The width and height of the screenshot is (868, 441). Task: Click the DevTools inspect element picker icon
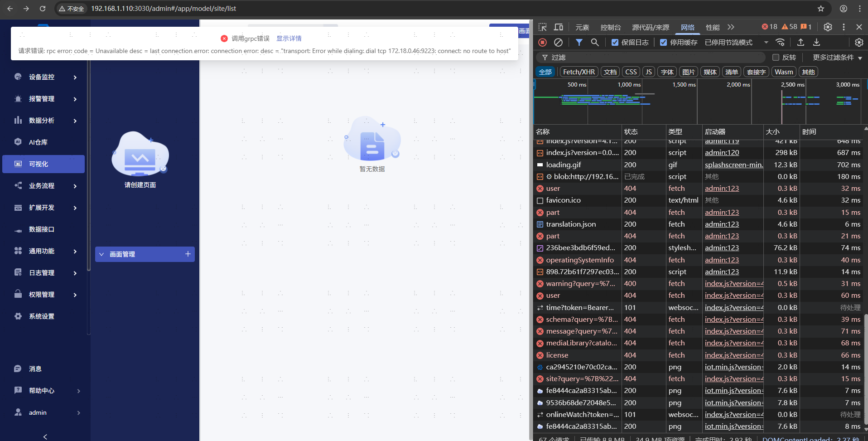click(542, 27)
